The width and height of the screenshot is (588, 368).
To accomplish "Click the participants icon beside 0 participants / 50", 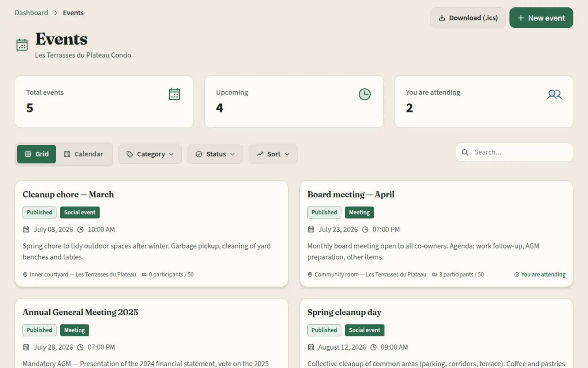I will click(144, 274).
